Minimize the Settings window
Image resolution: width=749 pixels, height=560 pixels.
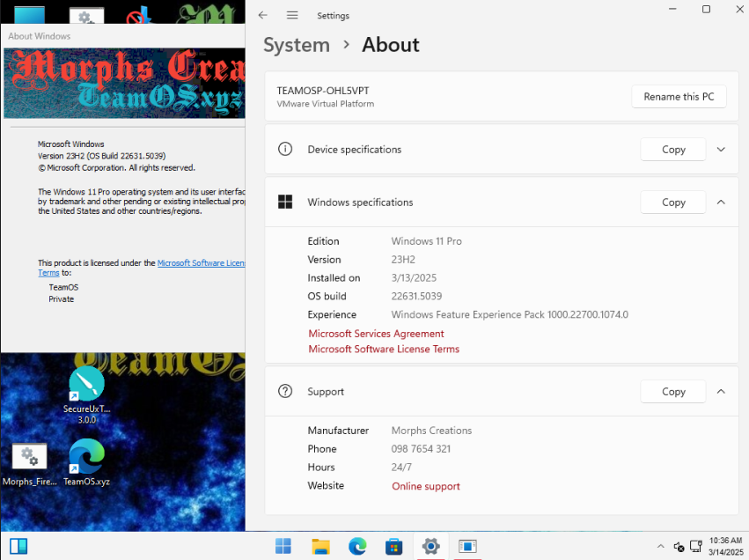[672, 9]
